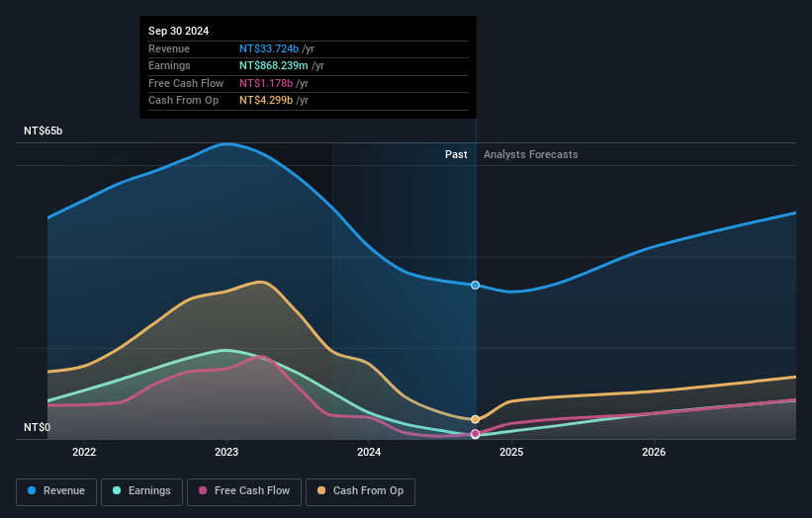
Task: Toggle the Earnings legend button
Action: [141, 491]
